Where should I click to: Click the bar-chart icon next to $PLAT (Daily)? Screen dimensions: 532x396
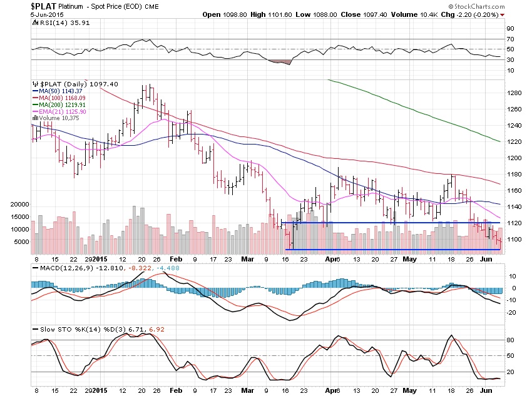36,84
